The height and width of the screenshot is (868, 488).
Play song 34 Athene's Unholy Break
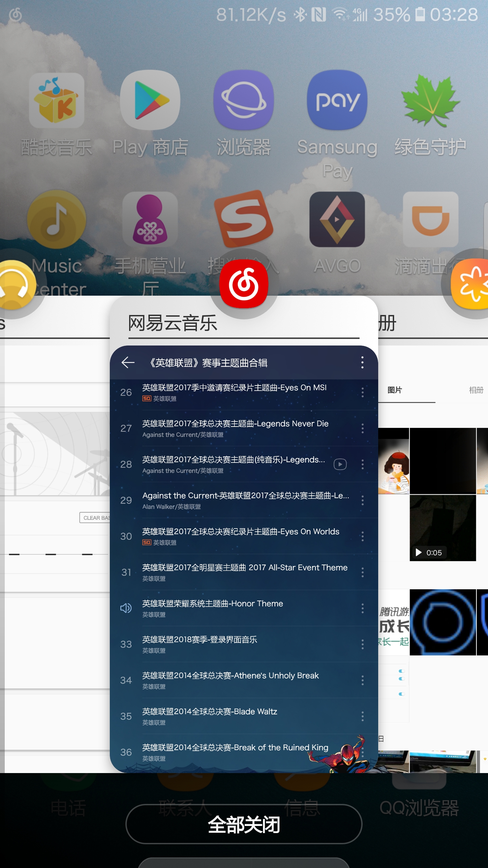(244, 680)
